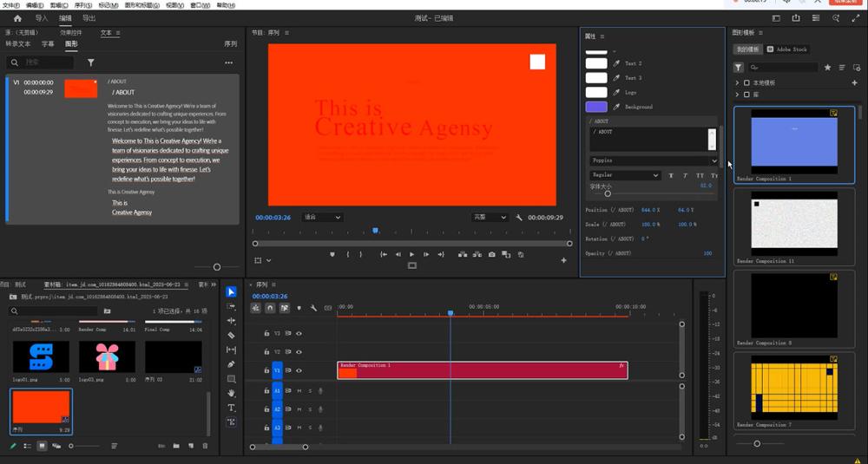Open timeline wrench settings
Image resolution: width=868 pixels, height=464 pixels.
tap(313, 308)
